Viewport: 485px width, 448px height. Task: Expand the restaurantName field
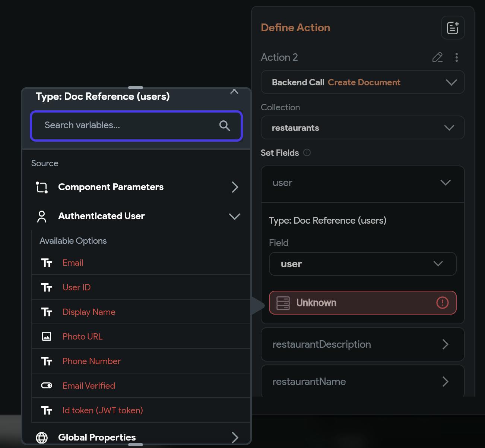point(363,381)
